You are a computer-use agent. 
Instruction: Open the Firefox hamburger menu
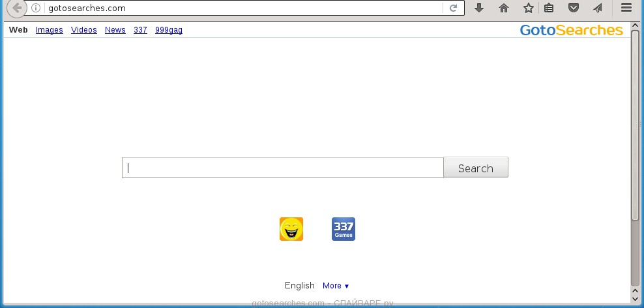pos(626,8)
